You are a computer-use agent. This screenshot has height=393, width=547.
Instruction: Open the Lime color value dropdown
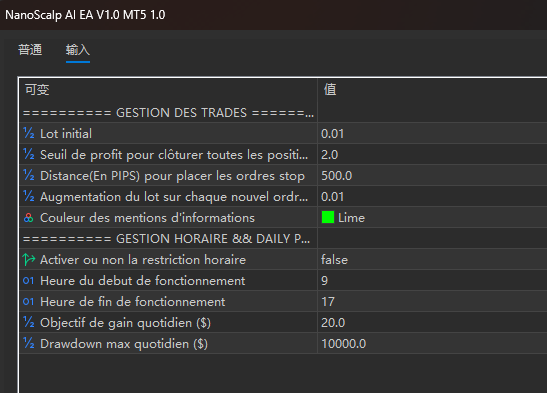pos(432,218)
